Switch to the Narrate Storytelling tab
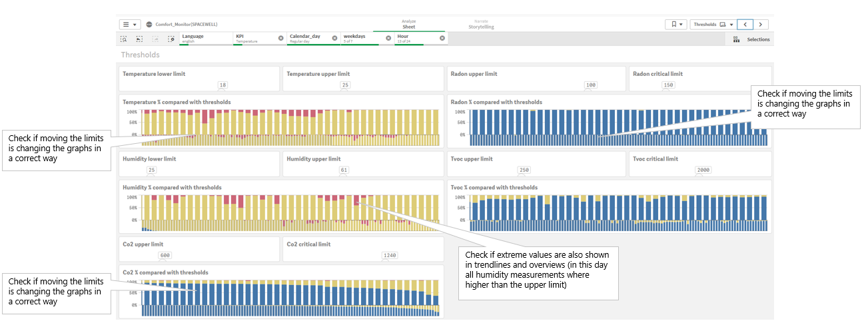 click(x=481, y=24)
